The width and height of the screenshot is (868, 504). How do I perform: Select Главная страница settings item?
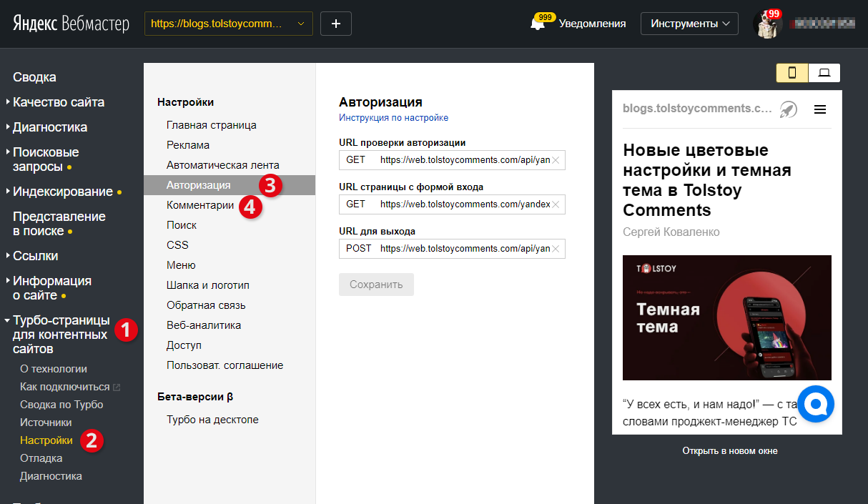(212, 125)
